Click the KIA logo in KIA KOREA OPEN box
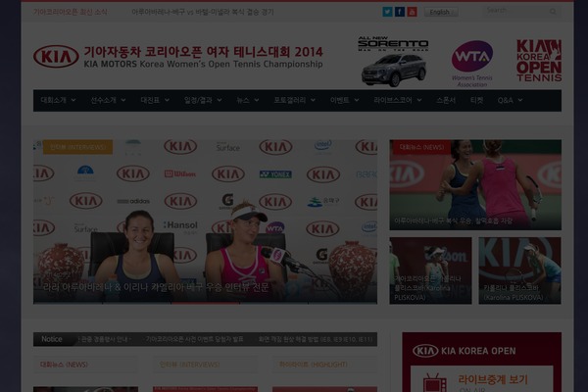Screen dimensions: 588x392 (x=425, y=351)
